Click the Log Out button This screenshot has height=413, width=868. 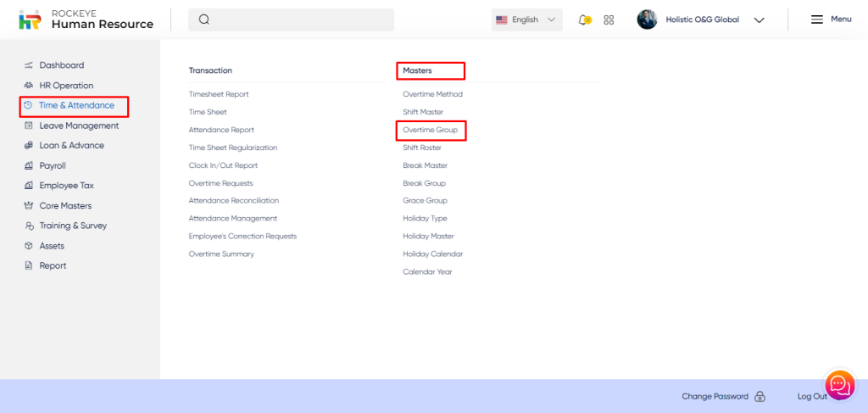coord(812,397)
